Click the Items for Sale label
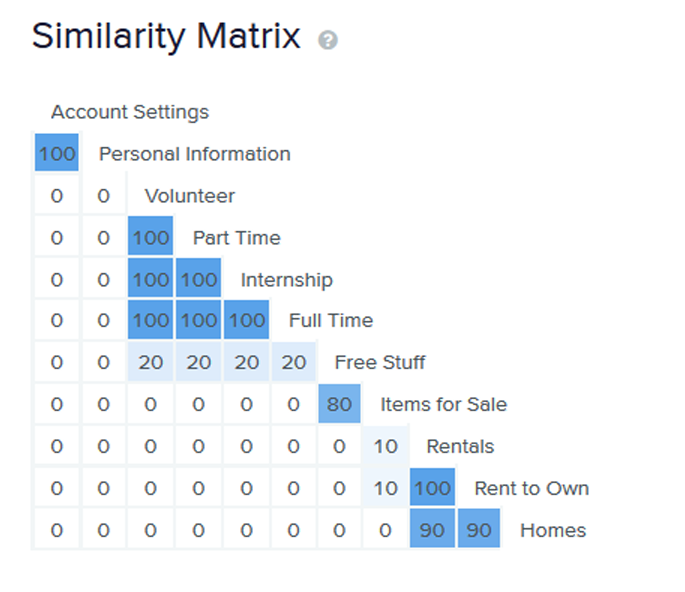 (x=444, y=404)
